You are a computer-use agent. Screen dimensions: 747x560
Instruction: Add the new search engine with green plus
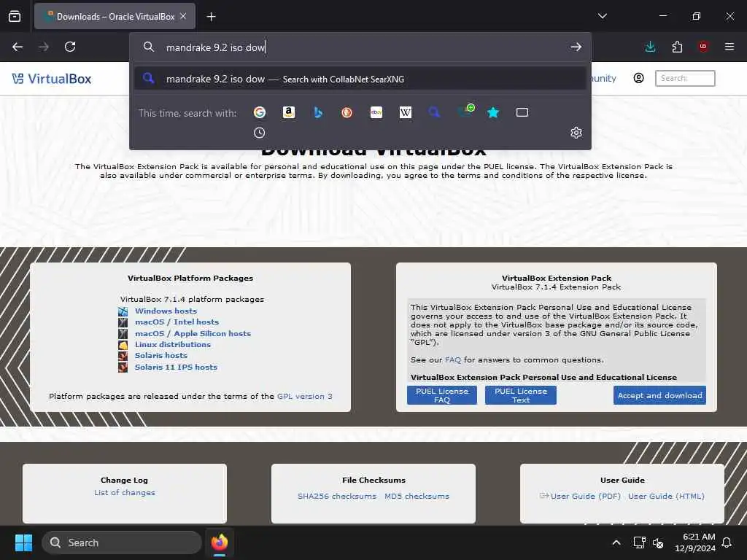[465, 112]
